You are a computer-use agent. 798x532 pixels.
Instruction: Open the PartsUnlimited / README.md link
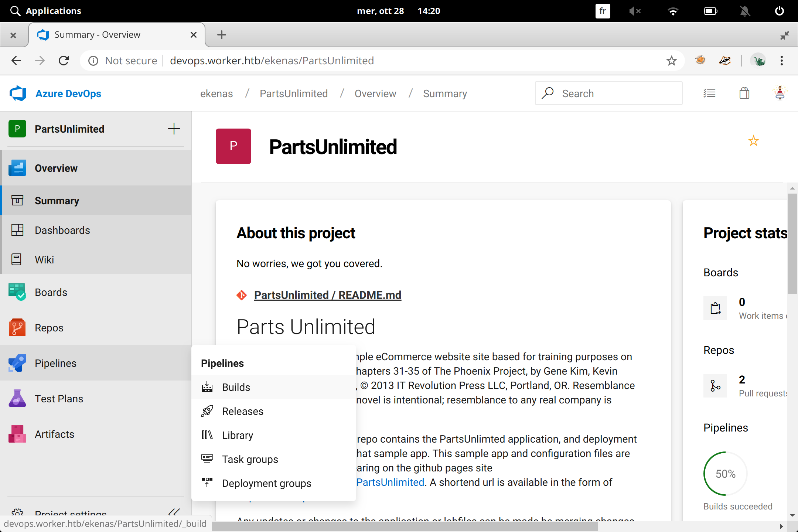(327, 295)
